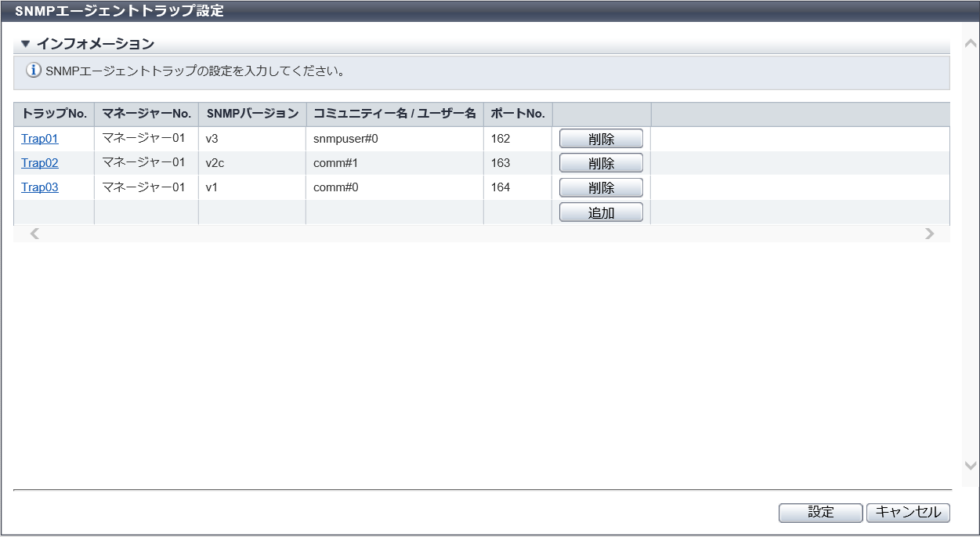Remove Trap03 using its 削除 button
The width and height of the screenshot is (980, 537).
click(x=601, y=188)
